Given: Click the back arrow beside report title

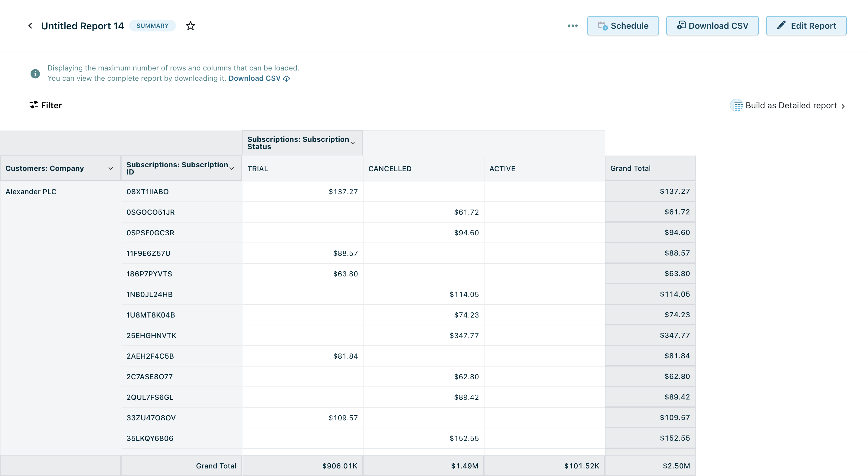Looking at the screenshot, I should (30, 26).
